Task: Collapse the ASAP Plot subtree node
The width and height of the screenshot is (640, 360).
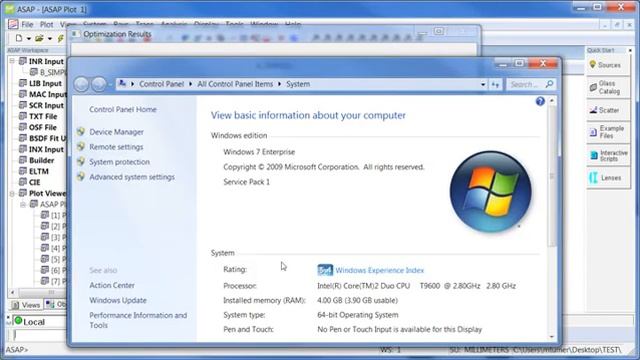Action: tap(23, 204)
